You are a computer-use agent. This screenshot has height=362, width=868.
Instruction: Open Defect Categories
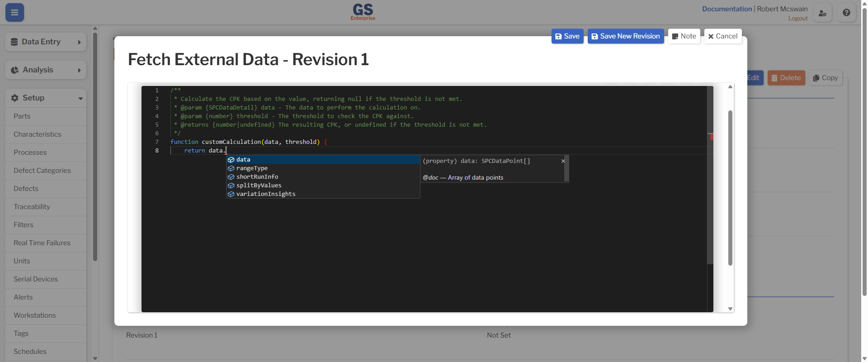pyautogui.click(x=46, y=171)
